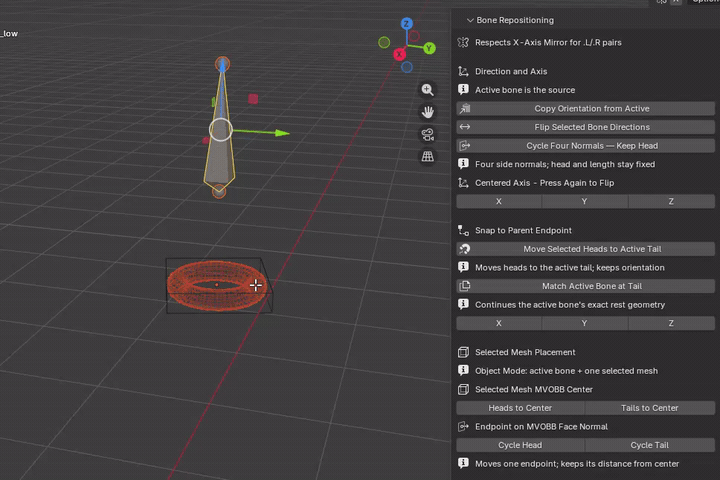
Task: Click Tails to Center button
Action: (x=650, y=408)
